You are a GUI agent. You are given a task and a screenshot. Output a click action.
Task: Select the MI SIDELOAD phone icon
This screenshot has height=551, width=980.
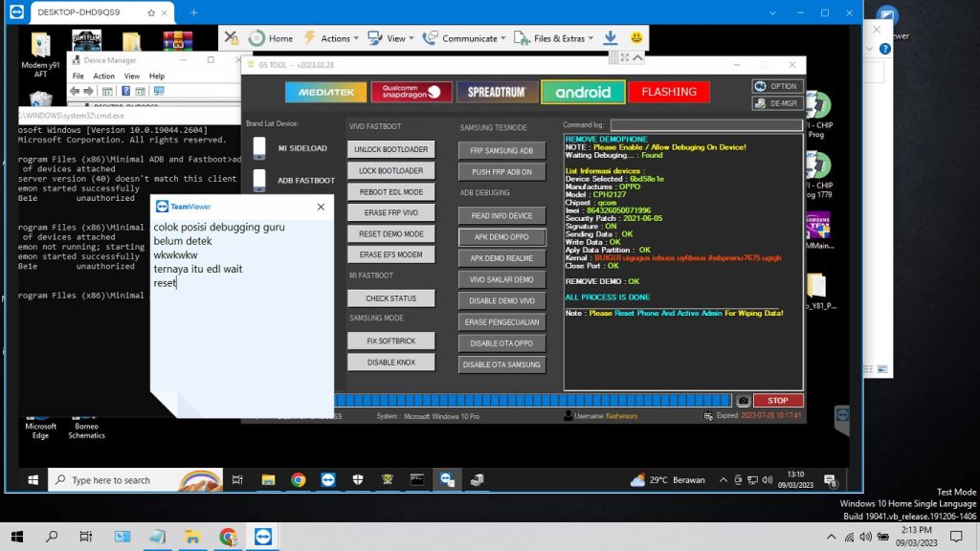pyautogui.click(x=259, y=148)
